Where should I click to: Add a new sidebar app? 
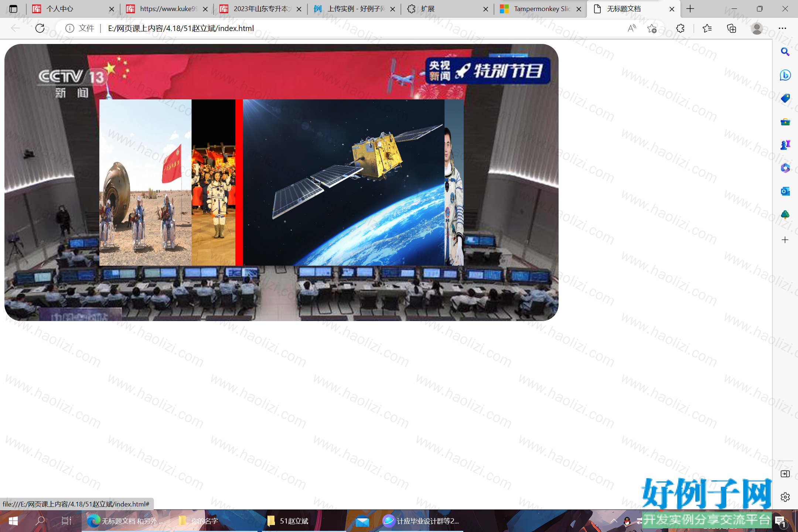785,240
